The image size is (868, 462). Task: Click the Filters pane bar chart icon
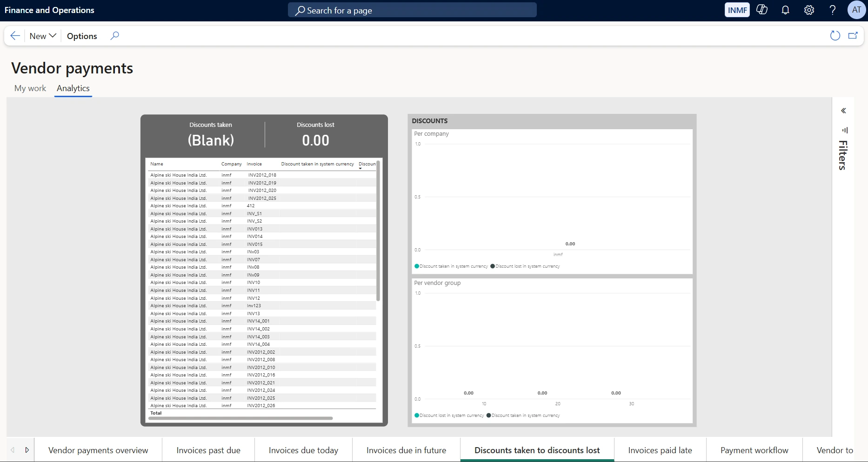click(845, 130)
